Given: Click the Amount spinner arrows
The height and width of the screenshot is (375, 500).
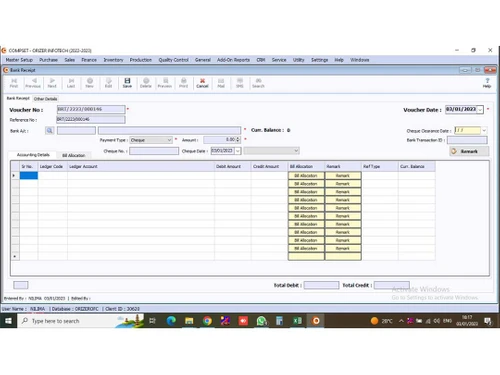Looking at the screenshot, I should click(x=238, y=140).
